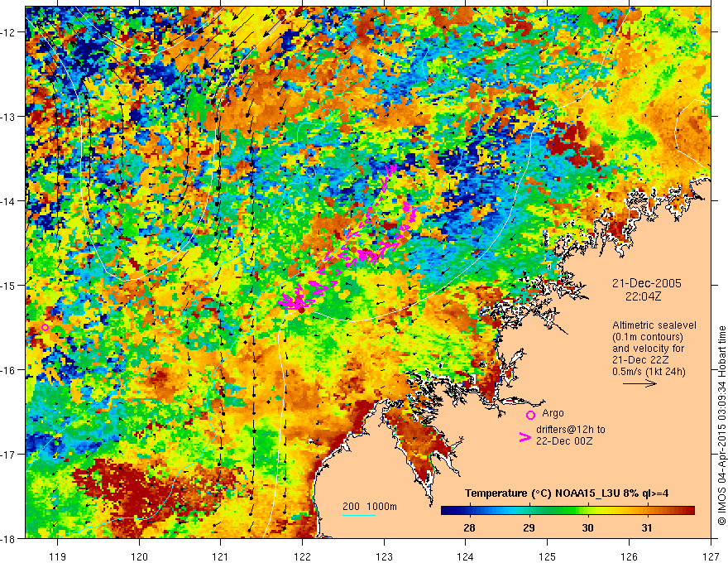The height and width of the screenshot is (563, 728).
Task: Click the colorbar tick label 29
Action: click(x=529, y=527)
